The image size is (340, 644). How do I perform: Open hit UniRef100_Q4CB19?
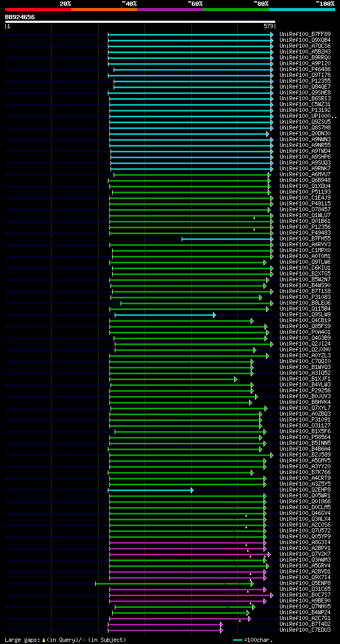[305, 321]
